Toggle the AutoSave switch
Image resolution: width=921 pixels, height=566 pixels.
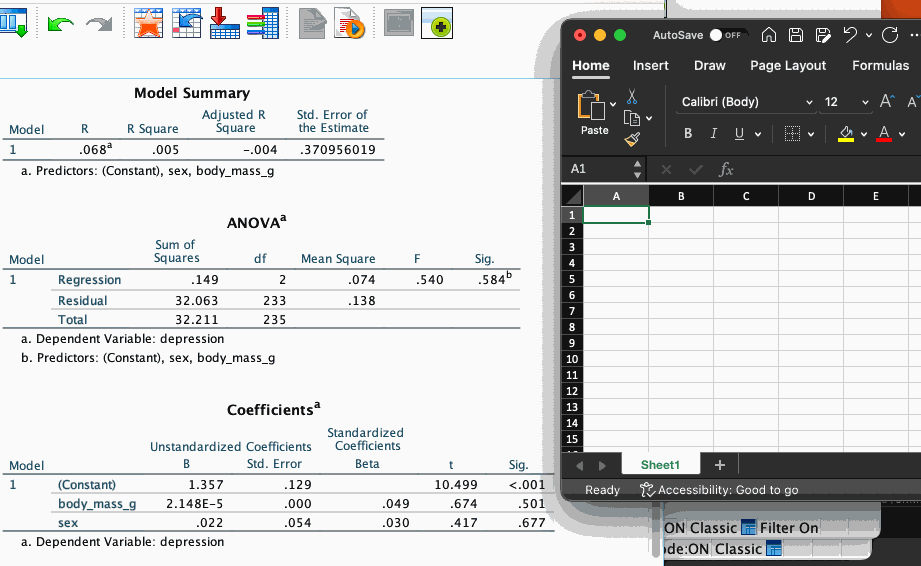tap(729, 35)
